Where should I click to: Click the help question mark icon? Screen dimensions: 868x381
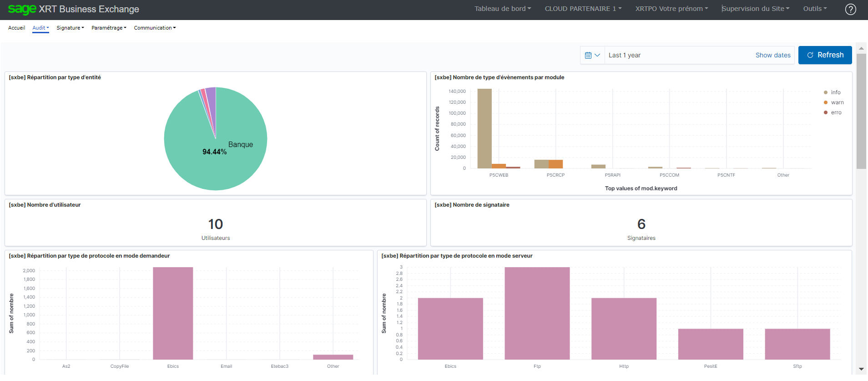(x=850, y=10)
